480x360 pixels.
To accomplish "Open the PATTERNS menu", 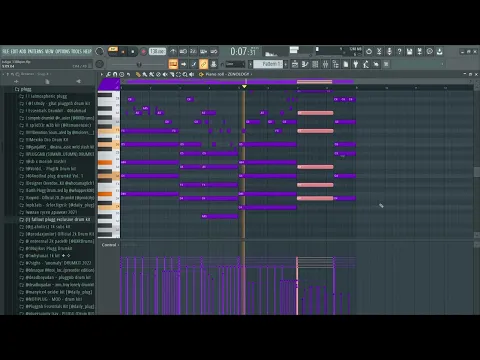I will point(35,51).
